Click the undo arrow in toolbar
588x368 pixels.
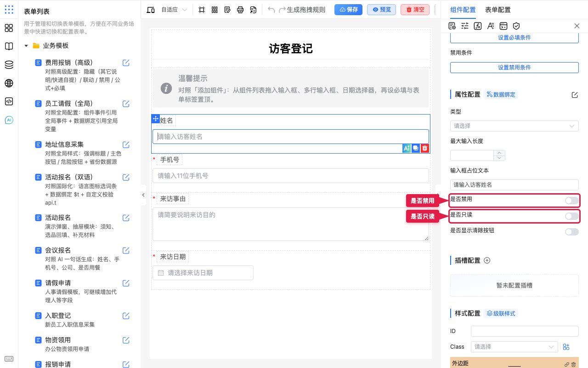pos(271,10)
